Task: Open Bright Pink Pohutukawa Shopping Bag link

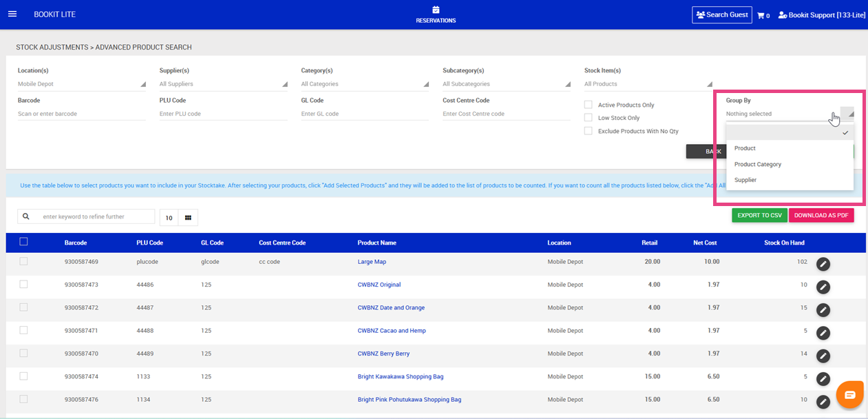Action: [410, 400]
